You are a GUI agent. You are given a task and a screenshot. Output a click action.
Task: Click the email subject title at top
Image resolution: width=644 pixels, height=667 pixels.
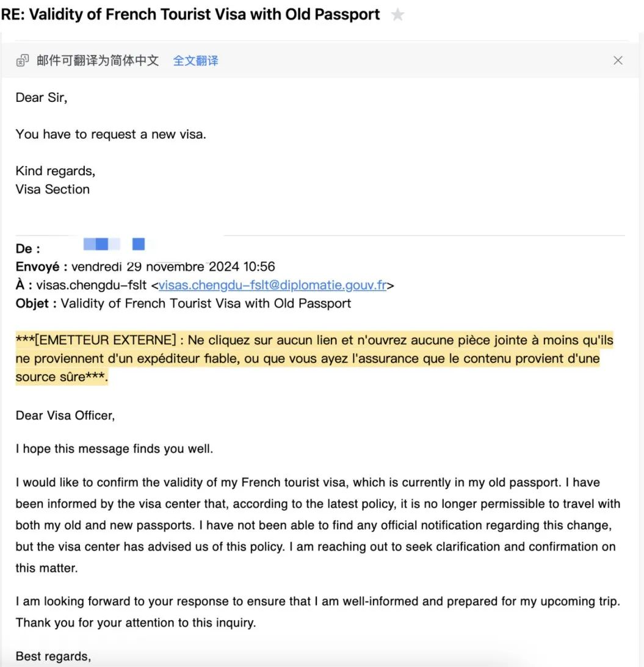(190, 15)
